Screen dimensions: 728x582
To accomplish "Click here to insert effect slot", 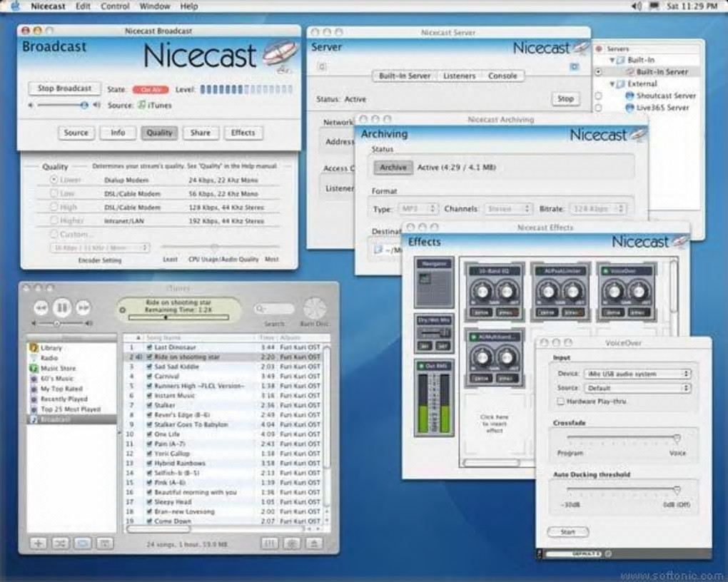I will coord(495,424).
